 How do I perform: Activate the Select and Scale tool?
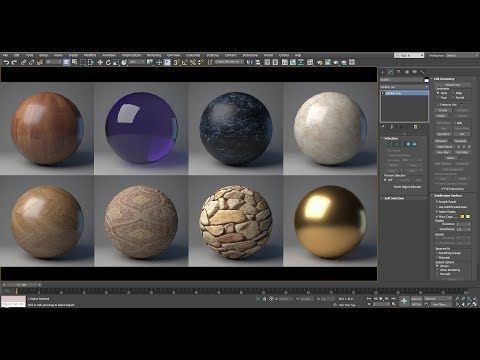pos(116,62)
